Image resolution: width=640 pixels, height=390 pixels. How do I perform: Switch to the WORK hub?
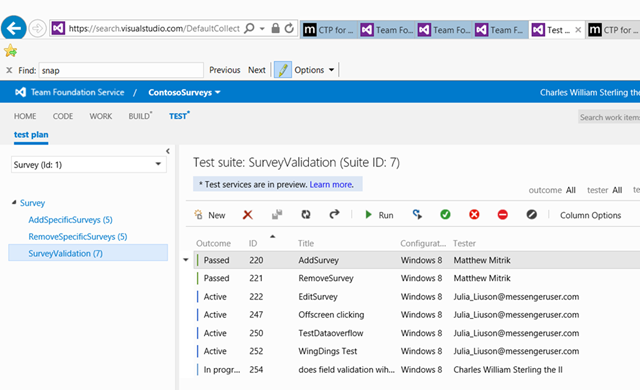(101, 116)
